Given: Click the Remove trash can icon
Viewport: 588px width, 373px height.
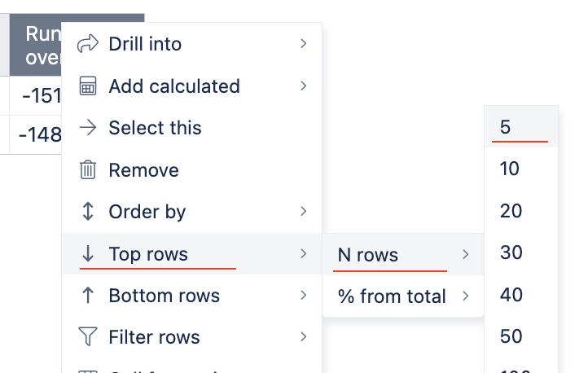Looking at the screenshot, I should (88, 170).
